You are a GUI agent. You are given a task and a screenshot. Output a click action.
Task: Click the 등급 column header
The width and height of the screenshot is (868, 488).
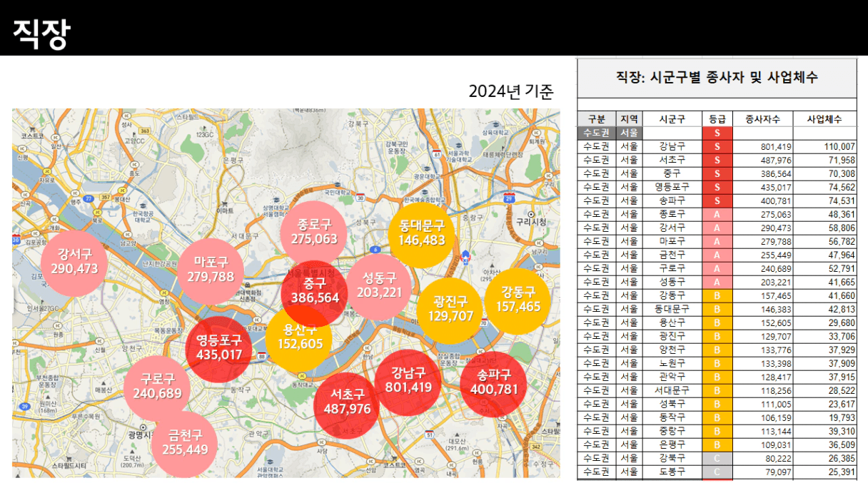click(717, 119)
